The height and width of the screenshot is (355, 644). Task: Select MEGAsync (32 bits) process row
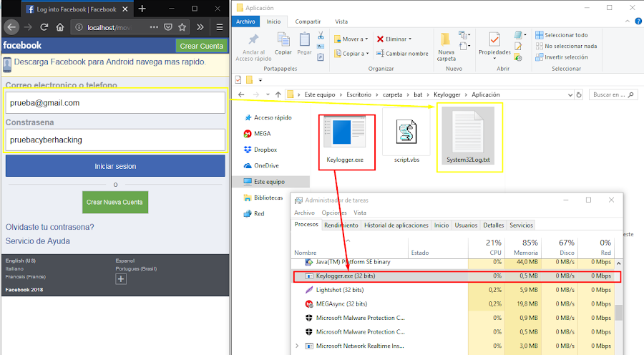click(454, 304)
